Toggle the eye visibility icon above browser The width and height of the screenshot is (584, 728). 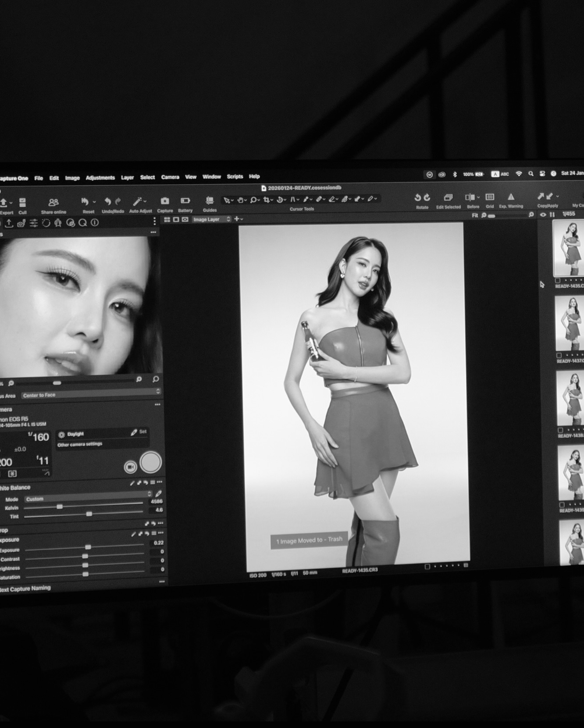[543, 214]
